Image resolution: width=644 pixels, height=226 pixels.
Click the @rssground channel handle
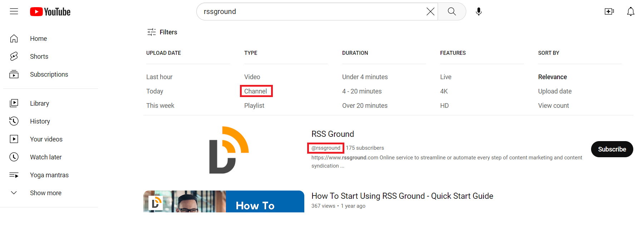[x=326, y=148]
